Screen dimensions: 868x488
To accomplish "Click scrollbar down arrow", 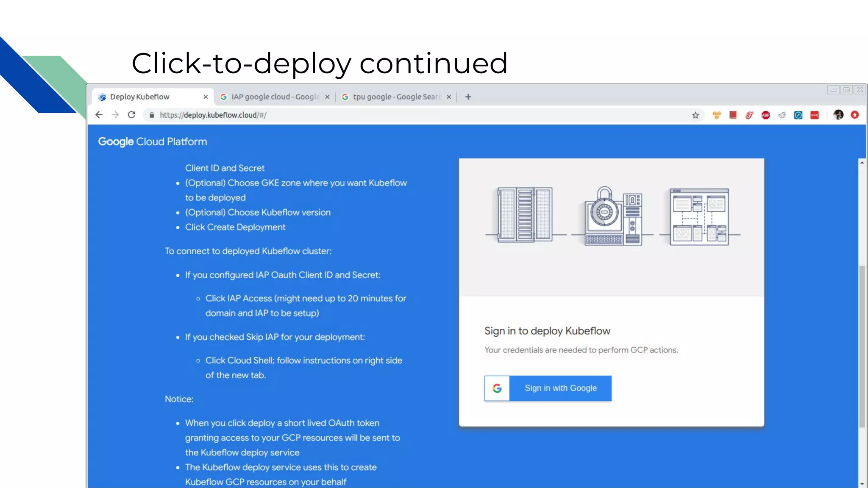I will pos(862,484).
